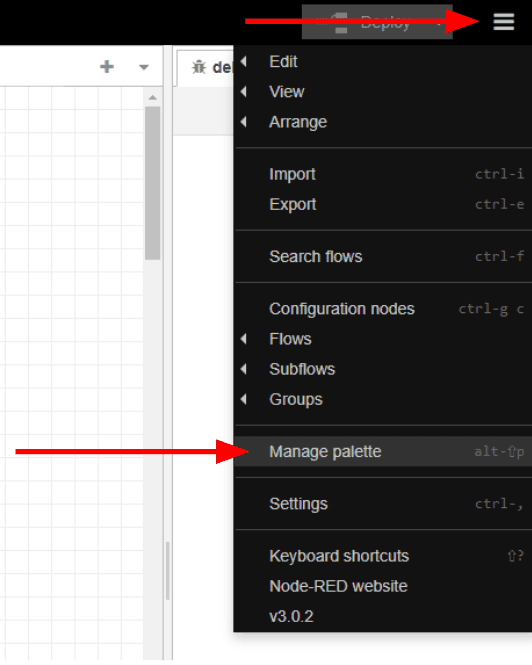
Task: Expand the Flows submenu
Action: [383, 339]
